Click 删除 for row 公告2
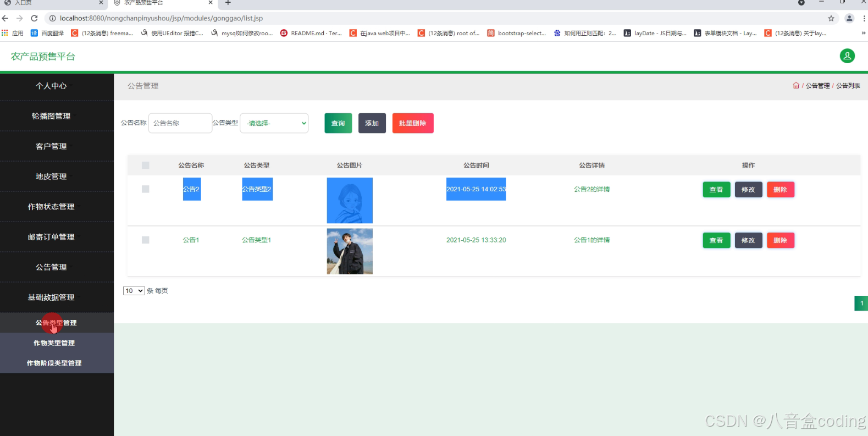 [781, 190]
